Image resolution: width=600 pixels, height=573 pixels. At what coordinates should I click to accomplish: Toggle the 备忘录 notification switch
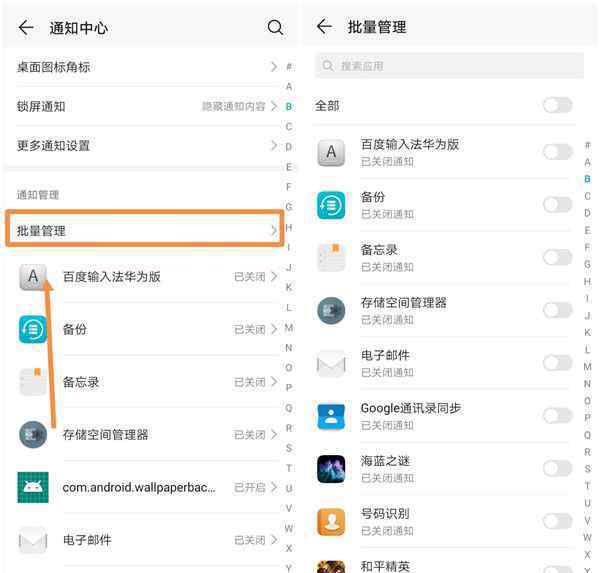tap(558, 258)
